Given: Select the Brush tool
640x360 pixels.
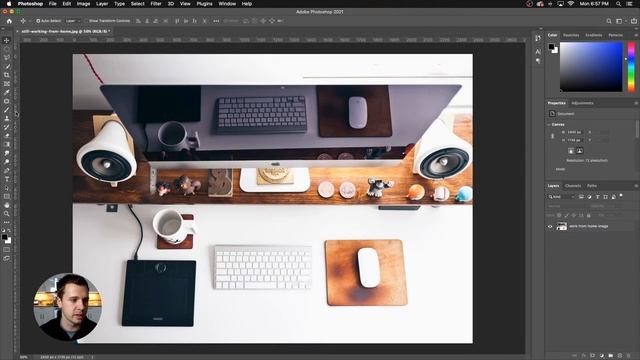Looking at the screenshot, I should [7, 110].
